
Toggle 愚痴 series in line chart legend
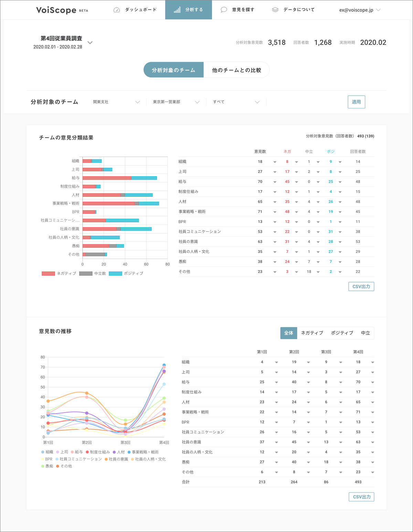coord(47,466)
